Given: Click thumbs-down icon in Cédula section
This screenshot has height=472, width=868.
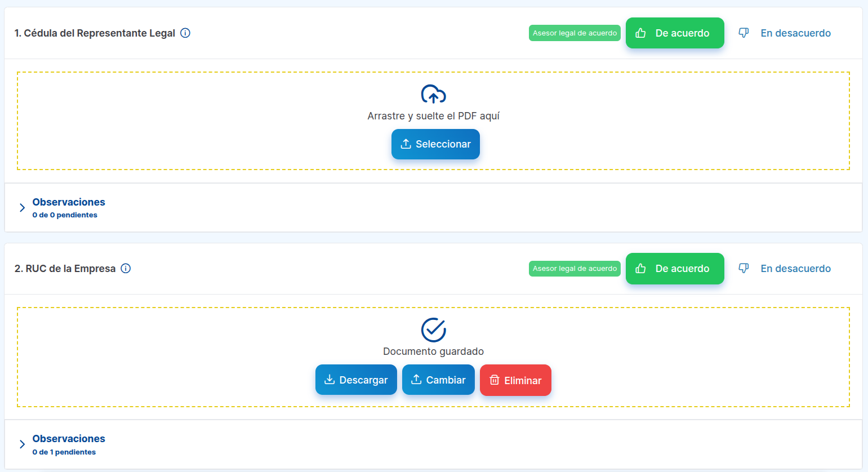Looking at the screenshot, I should coord(744,33).
